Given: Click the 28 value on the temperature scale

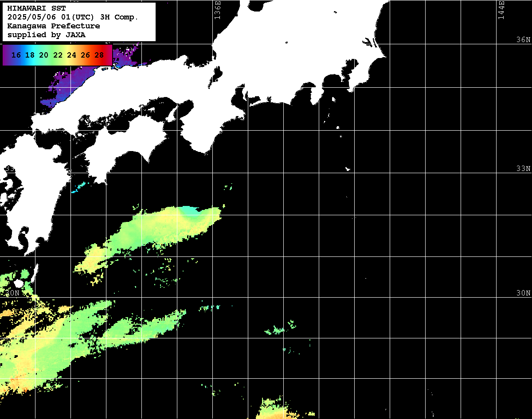Looking at the screenshot, I should 99,55.
